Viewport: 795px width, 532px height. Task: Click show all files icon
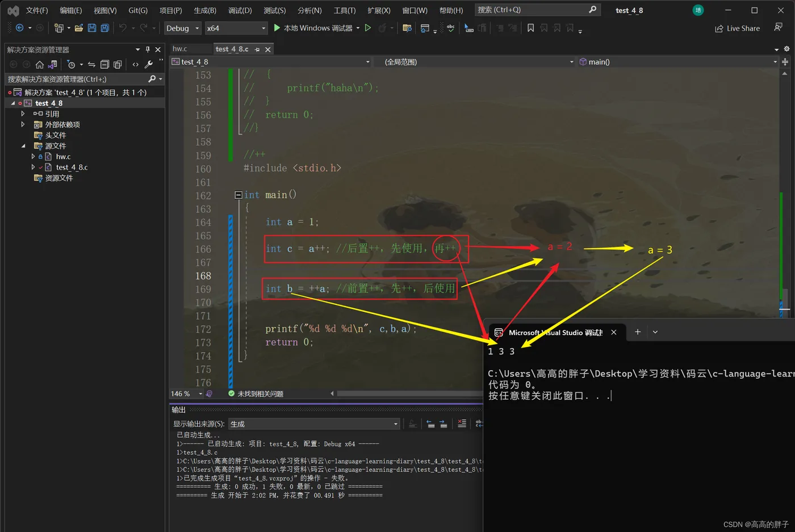(x=118, y=64)
